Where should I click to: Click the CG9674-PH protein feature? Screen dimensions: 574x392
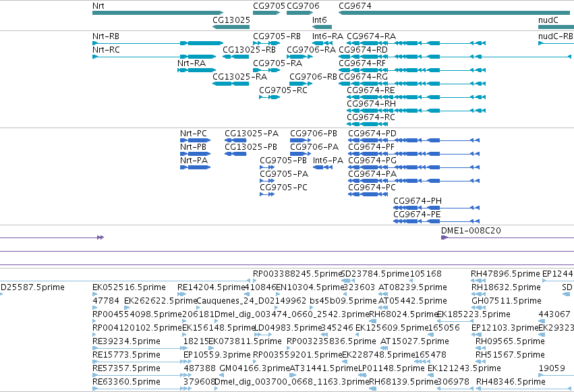click(x=436, y=208)
